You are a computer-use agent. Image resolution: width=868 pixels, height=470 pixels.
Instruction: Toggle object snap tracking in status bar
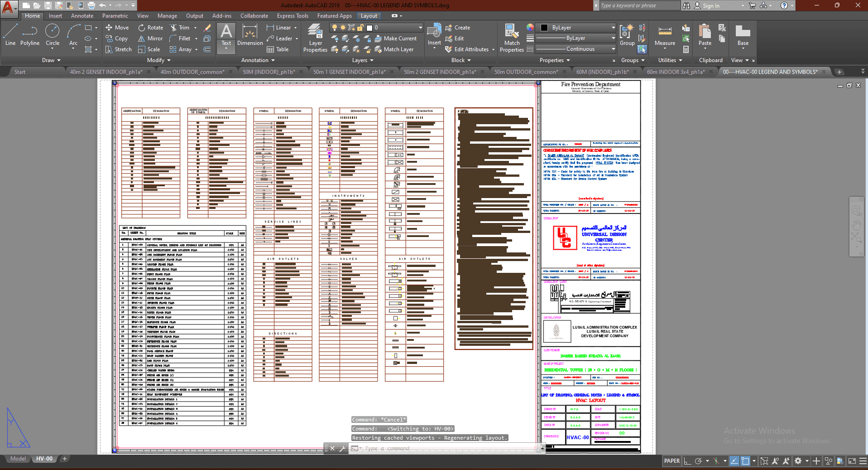pyautogui.click(x=734, y=461)
